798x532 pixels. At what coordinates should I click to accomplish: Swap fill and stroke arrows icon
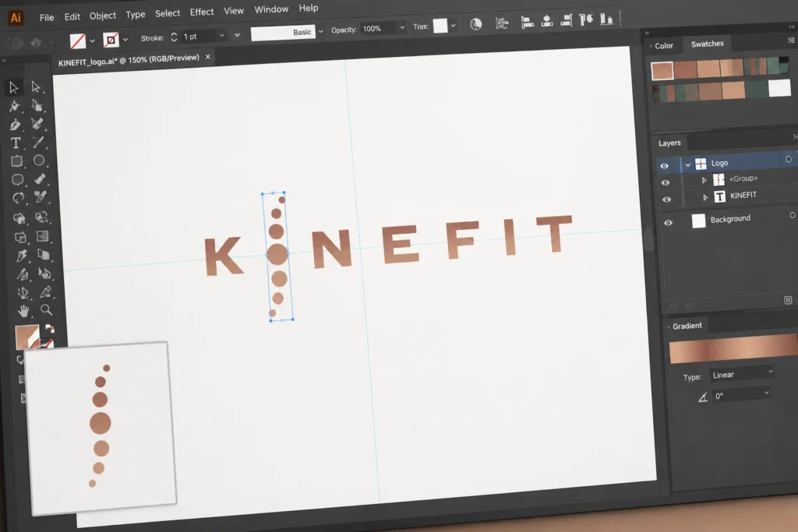(x=49, y=329)
